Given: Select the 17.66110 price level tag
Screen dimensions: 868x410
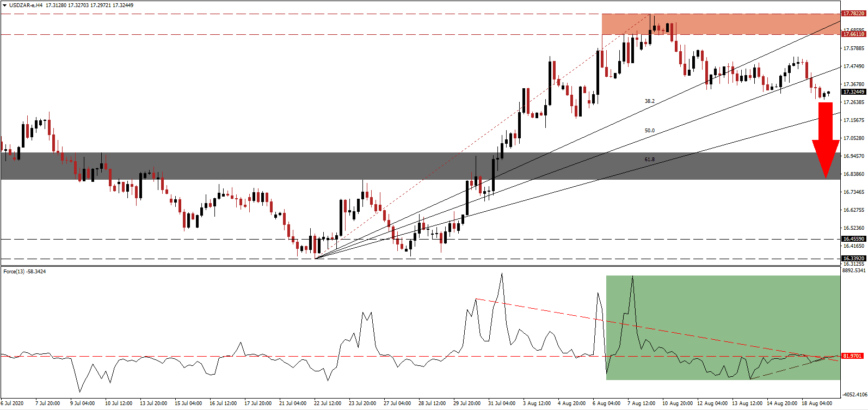Looking at the screenshot, I should (x=853, y=34).
